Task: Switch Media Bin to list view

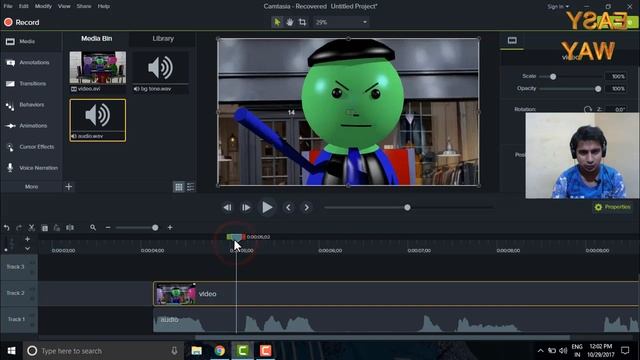Action: (x=191, y=187)
